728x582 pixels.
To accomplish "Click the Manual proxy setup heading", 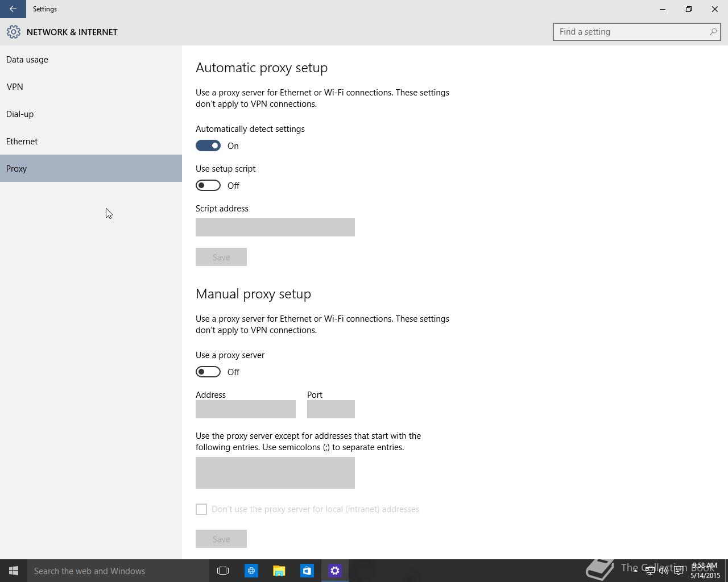I will pyautogui.click(x=253, y=294).
